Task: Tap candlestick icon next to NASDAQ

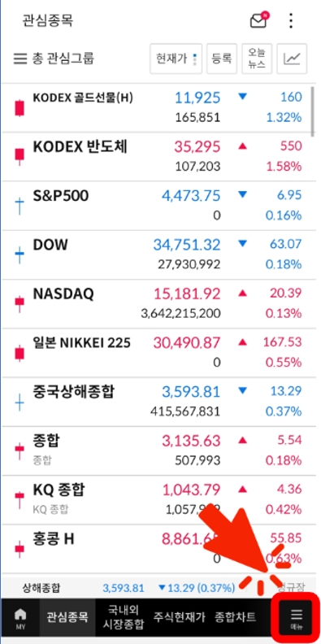Action: point(20,303)
